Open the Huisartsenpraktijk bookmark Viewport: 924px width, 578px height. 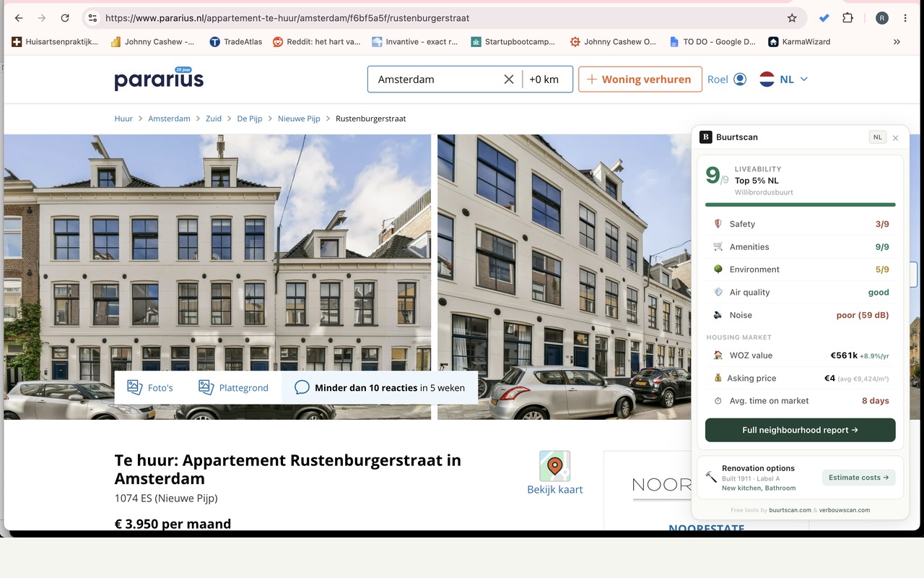pos(55,42)
